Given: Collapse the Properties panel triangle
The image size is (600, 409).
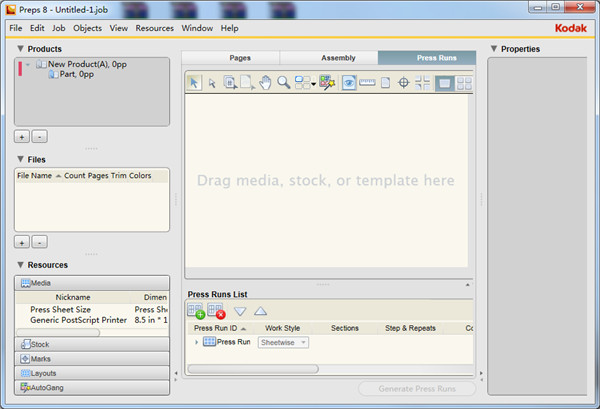Looking at the screenshot, I should click(494, 49).
